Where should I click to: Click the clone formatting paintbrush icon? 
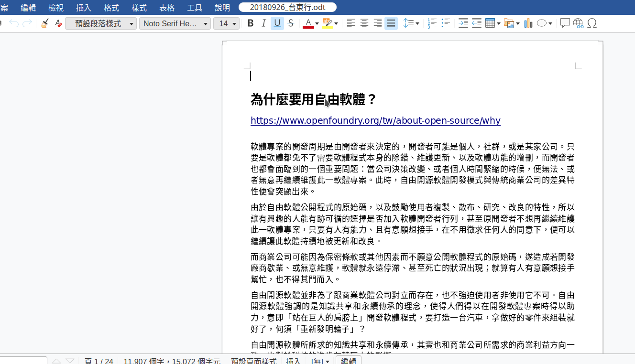pyautogui.click(x=44, y=23)
